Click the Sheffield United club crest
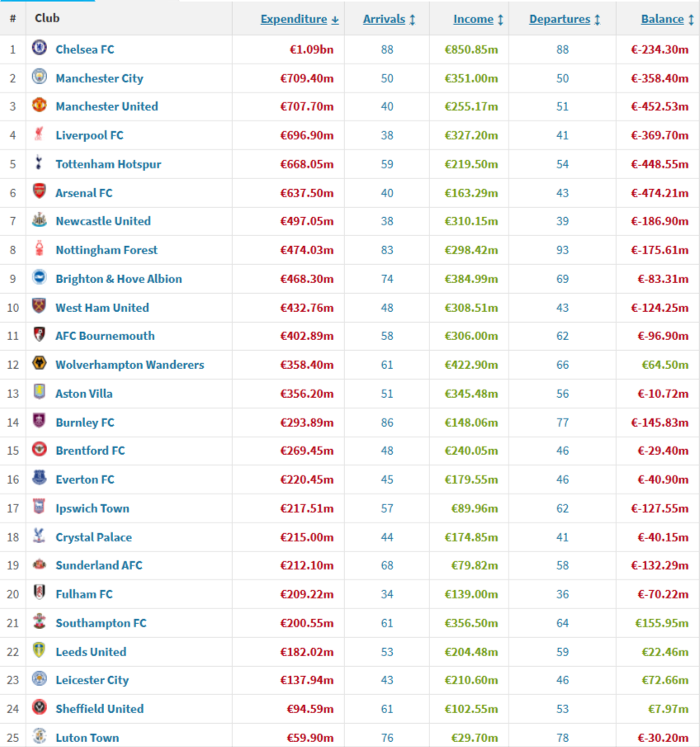The width and height of the screenshot is (700, 747). tap(39, 707)
